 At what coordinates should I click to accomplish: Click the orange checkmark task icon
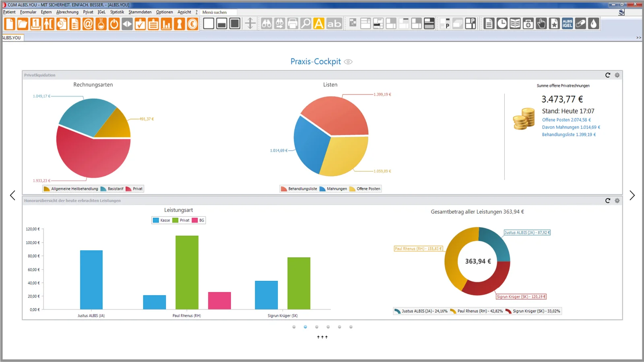click(140, 24)
